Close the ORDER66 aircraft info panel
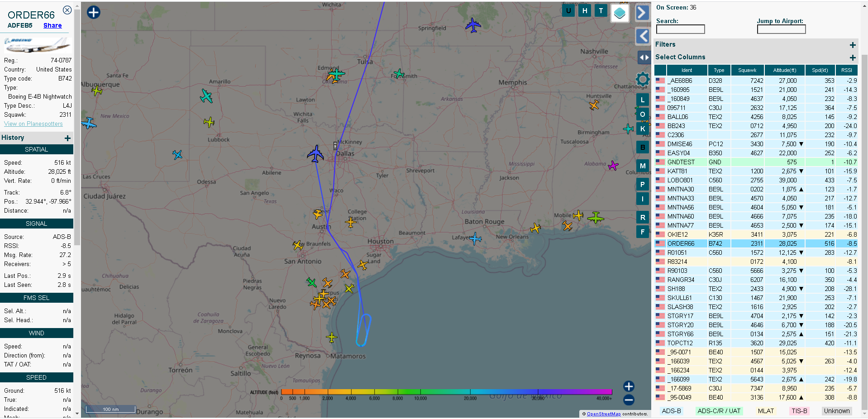The height and width of the screenshot is (419, 868). (67, 10)
